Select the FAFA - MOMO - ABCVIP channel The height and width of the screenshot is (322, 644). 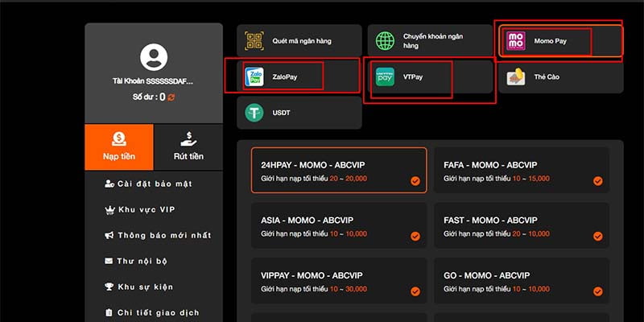tap(521, 170)
